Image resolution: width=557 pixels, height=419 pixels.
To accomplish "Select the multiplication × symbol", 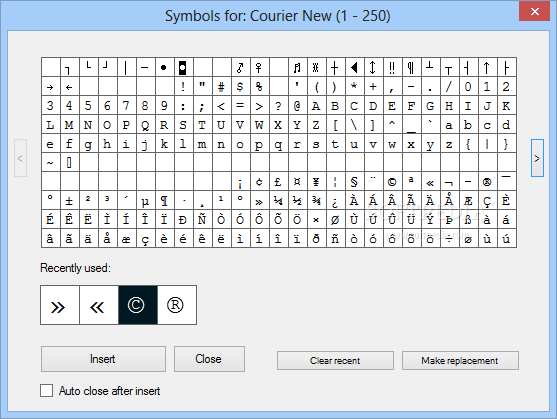I will point(316,220).
